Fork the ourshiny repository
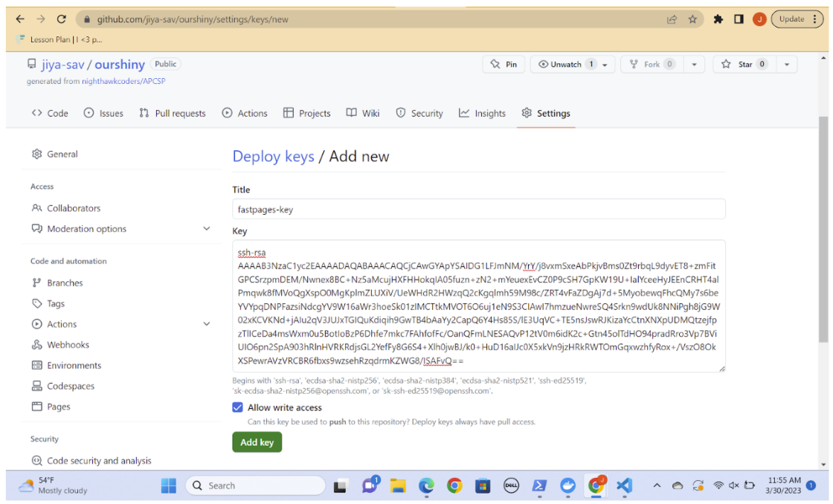The height and width of the screenshot is (504, 833). coord(652,64)
